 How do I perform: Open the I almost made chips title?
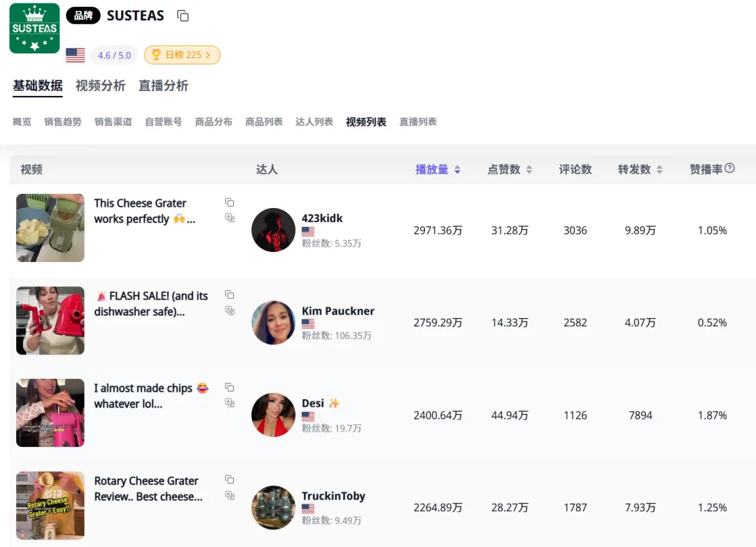coord(151,396)
